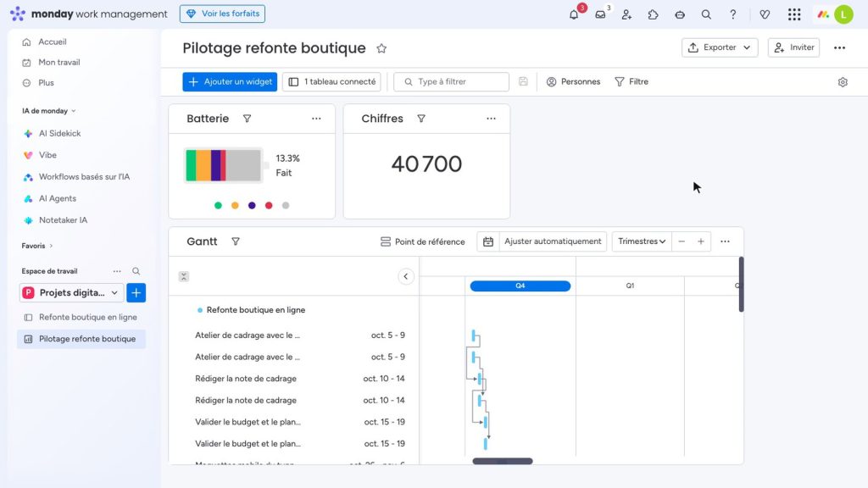Click the green legend dot in Batterie
Image resolution: width=868 pixels, height=488 pixels.
pyautogui.click(x=218, y=205)
